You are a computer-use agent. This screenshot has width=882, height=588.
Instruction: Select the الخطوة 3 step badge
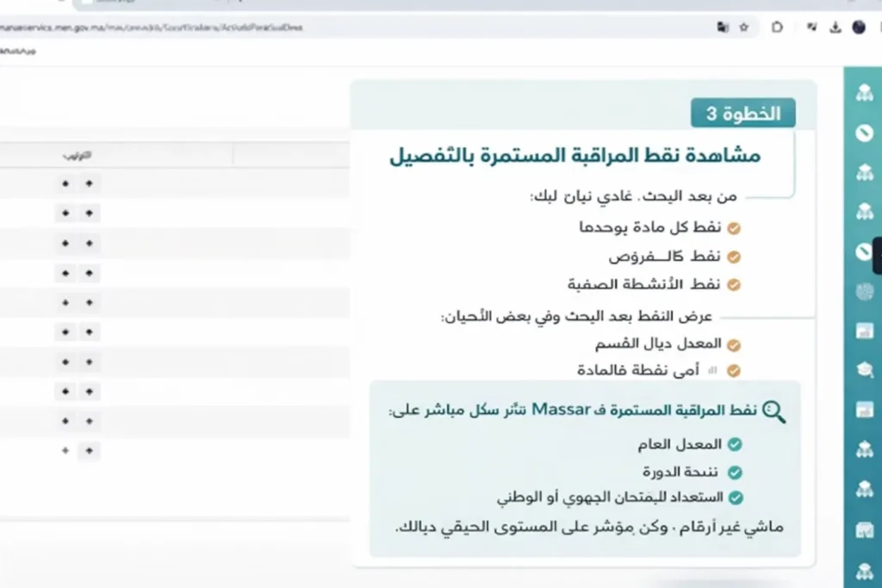742,112
